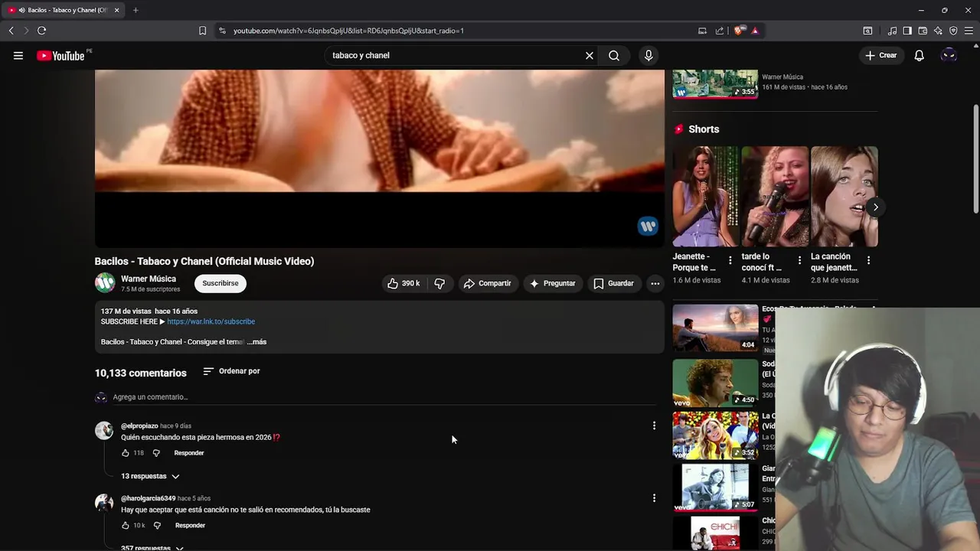This screenshot has width=980, height=551.
Task: Open more actions menu beside Guardar
Action: coord(655,283)
